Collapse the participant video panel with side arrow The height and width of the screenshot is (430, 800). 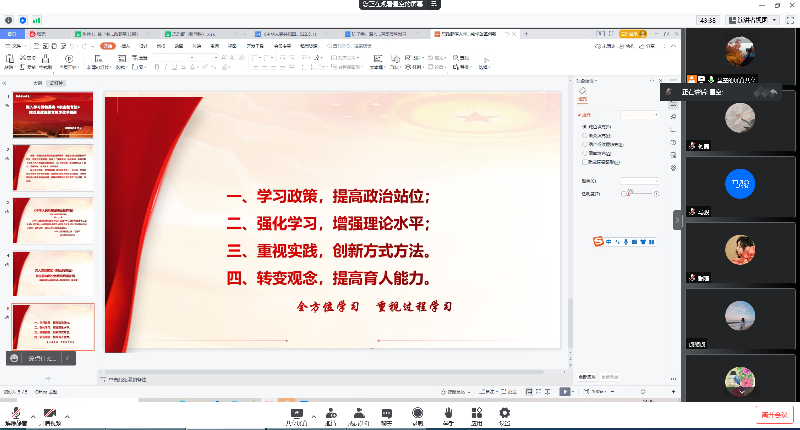677,219
